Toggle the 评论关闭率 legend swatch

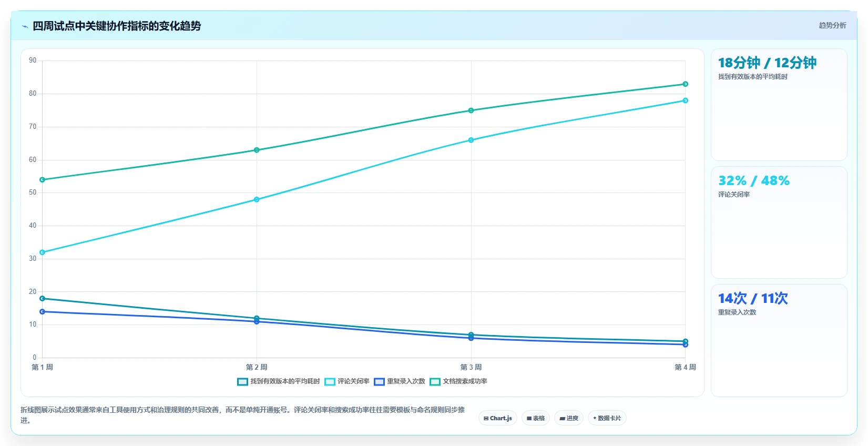pyautogui.click(x=330, y=382)
